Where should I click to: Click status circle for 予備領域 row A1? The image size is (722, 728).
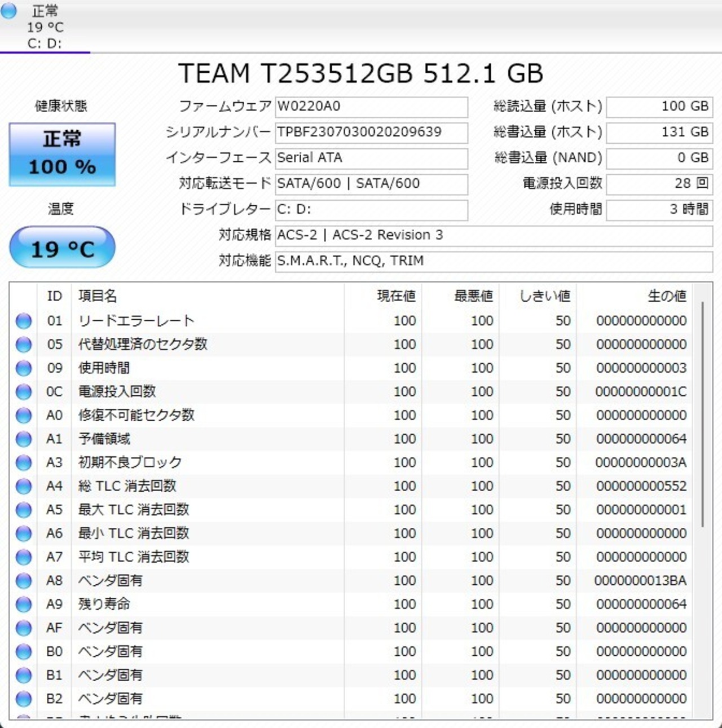click(x=24, y=439)
